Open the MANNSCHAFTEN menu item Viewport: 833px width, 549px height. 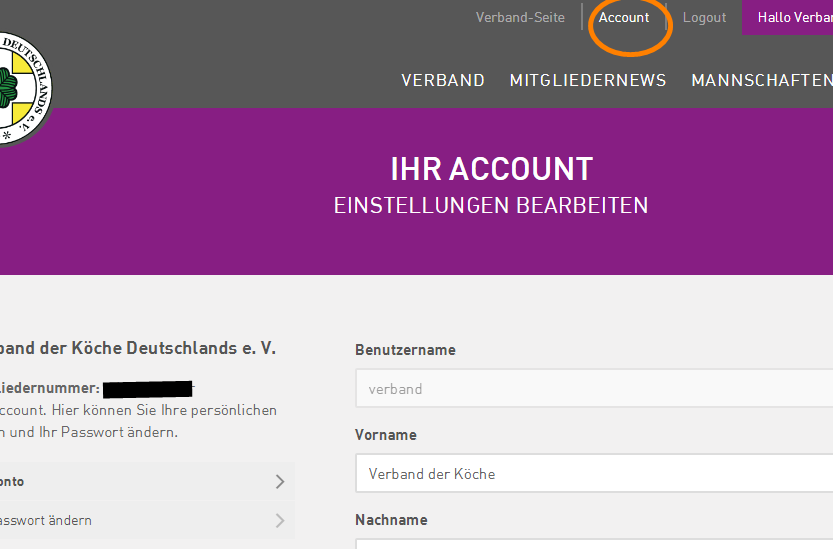point(762,80)
